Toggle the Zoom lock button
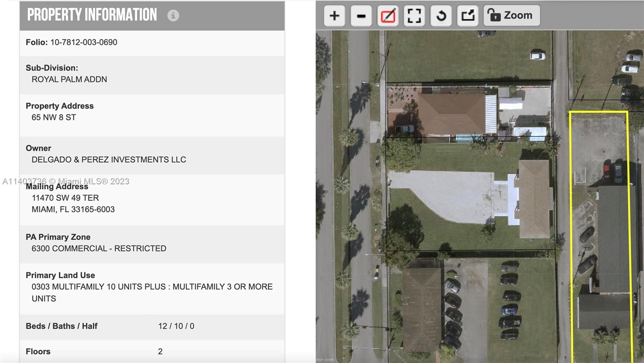The image size is (644, 363). tap(511, 16)
